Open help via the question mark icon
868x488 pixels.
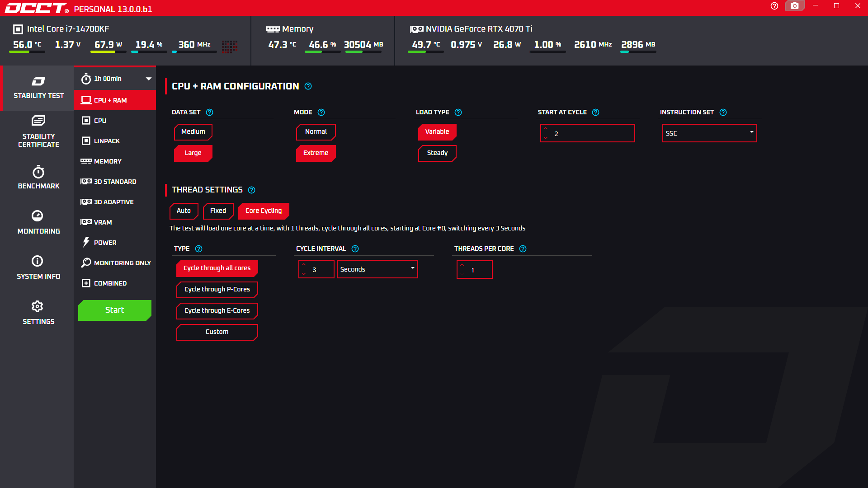tap(774, 6)
